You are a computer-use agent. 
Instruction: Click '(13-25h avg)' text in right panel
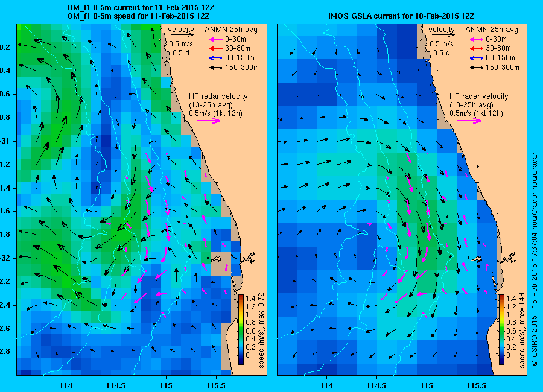click(471, 105)
